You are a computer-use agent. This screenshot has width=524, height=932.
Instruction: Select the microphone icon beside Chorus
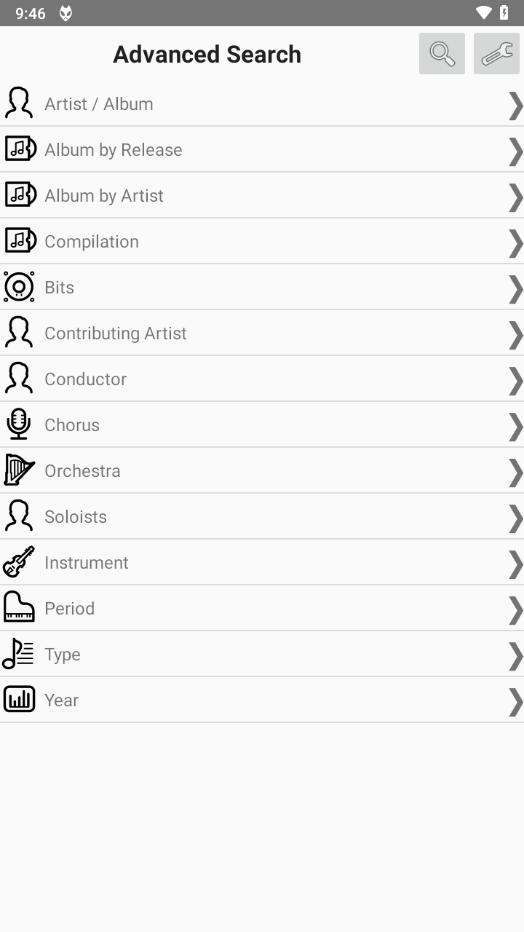pos(19,424)
